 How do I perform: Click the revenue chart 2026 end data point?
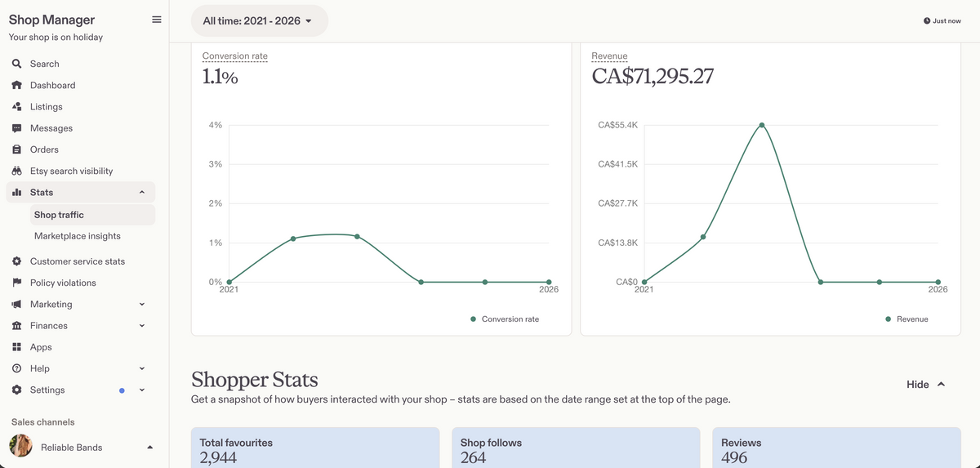click(x=938, y=282)
